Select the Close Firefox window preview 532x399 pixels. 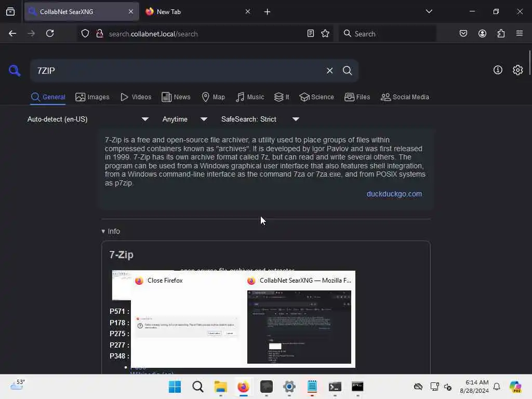click(187, 320)
